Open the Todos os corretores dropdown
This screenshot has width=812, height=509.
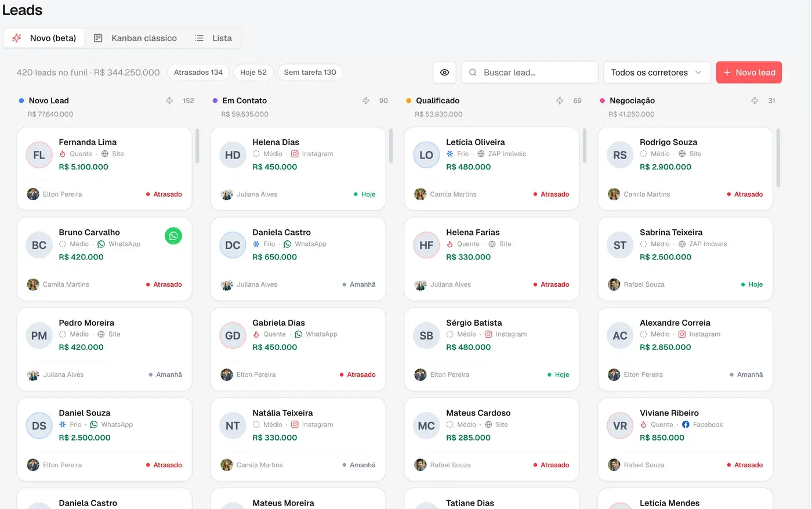click(657, 73)
